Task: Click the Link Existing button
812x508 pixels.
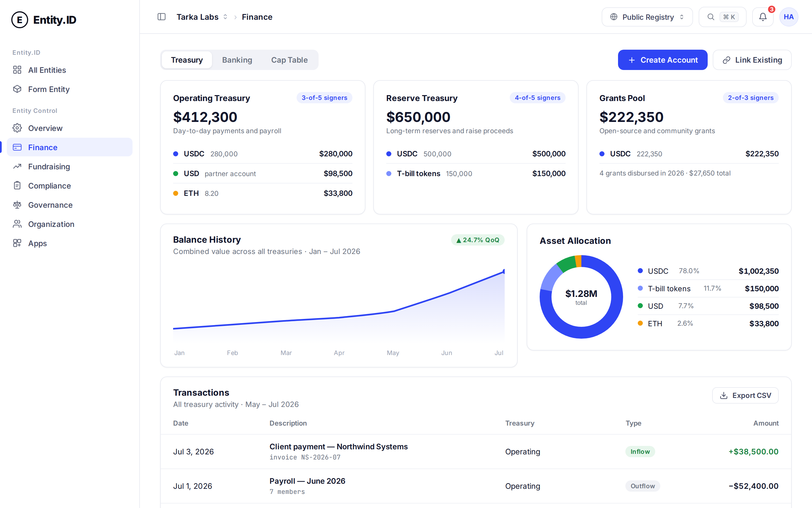Action: pyautogui.click(x=752, y=60)
